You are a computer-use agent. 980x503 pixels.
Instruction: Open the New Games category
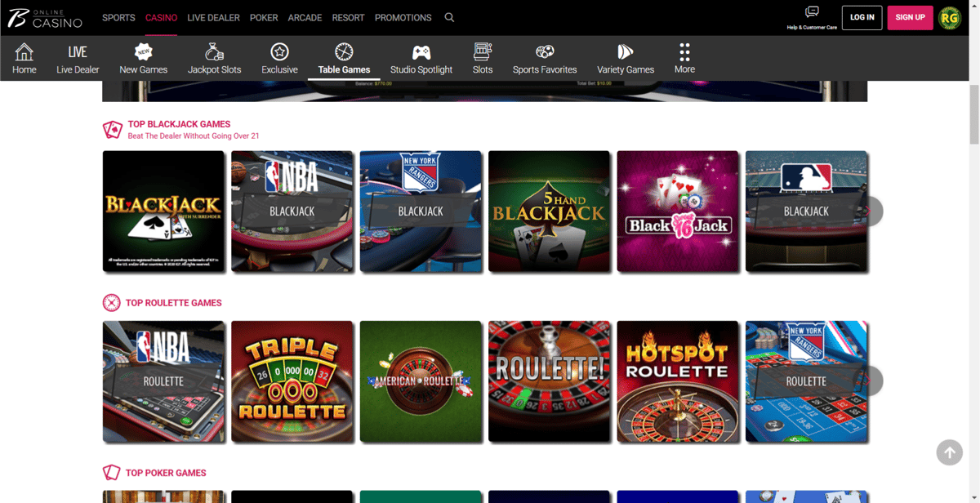(x=144, y=59)
